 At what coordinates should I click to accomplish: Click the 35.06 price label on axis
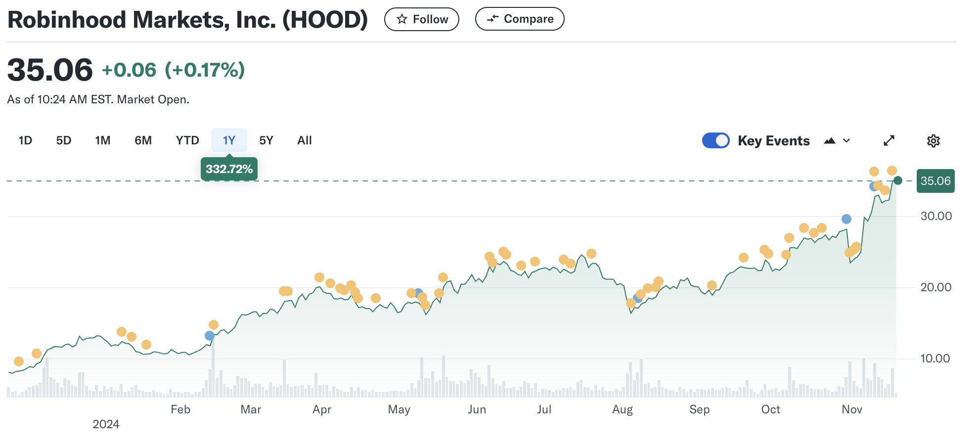935,181
